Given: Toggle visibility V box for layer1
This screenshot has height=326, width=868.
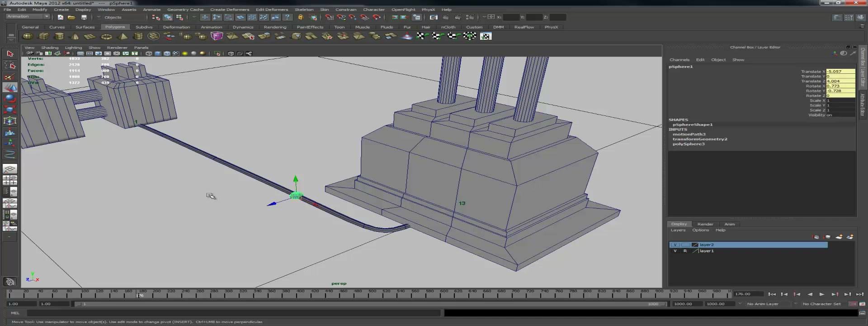Looking at the screenshot, I should pyautogui.click(x=675, y=251).
